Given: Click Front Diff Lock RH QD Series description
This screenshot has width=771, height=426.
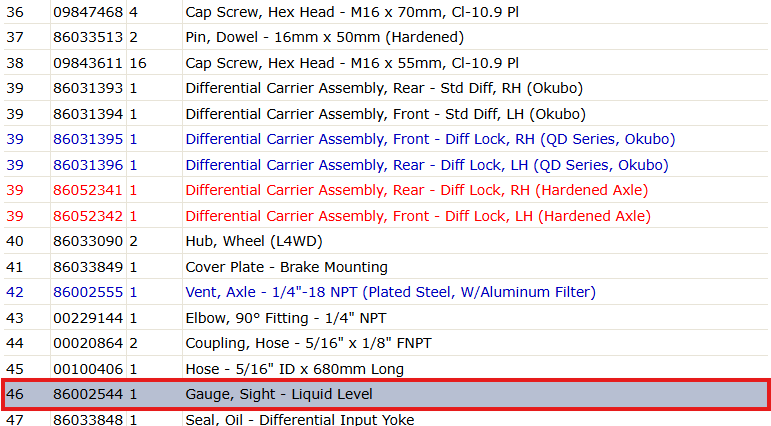Looking at the screenshot, I should tap(430, 139).
